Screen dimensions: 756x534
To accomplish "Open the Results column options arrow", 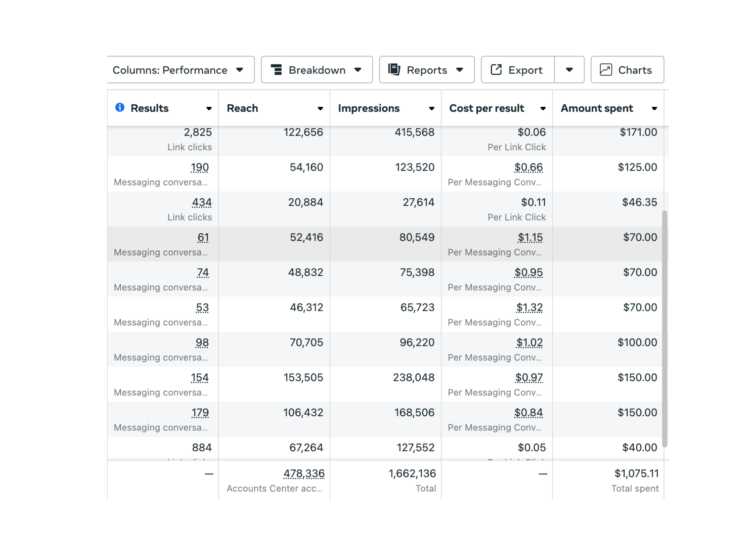I will tap(209, 109).
